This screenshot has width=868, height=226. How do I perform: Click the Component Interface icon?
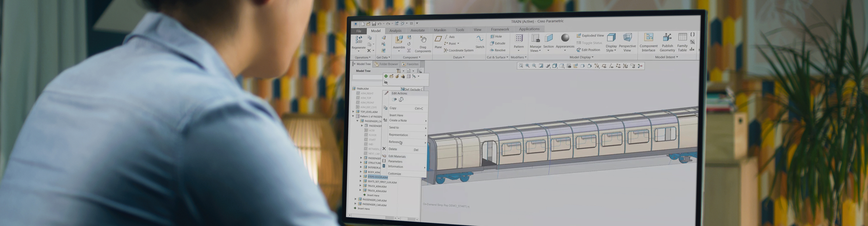tap(649, 38)
